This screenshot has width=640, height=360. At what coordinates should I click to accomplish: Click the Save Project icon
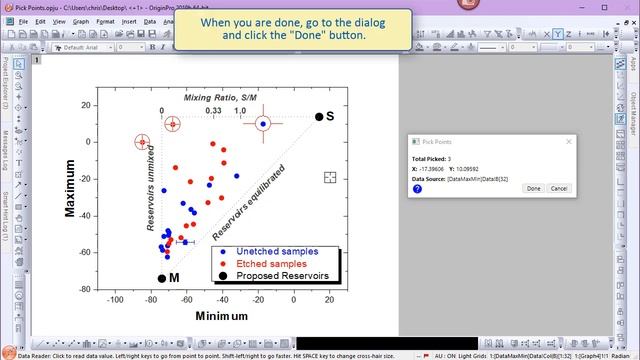tap(141, 34)
